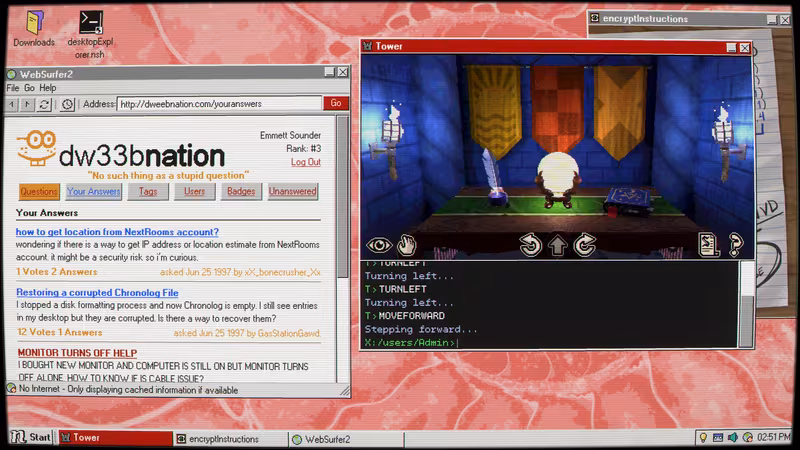Click the Tower terminal scrollbar
800x450 pixels.
[746, 304]
